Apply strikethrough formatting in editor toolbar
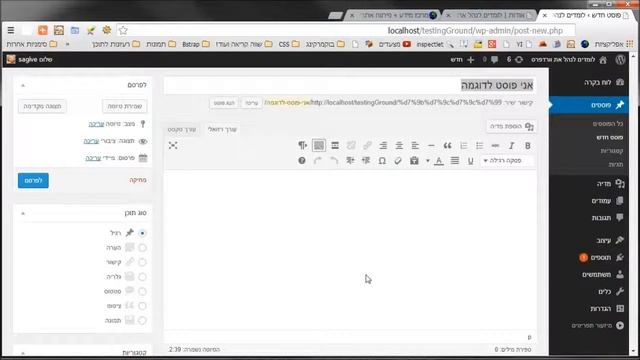640x360 pixels. (x=495, y=146)
